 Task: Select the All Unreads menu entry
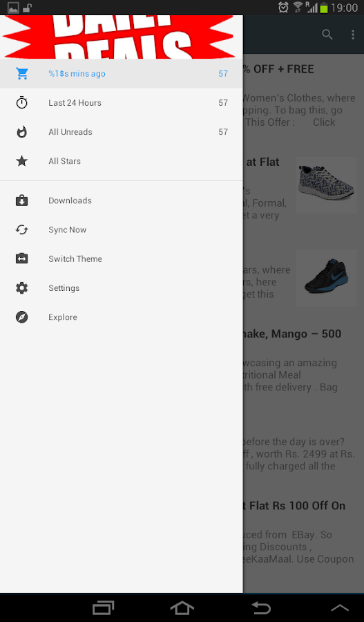point(122,132)
